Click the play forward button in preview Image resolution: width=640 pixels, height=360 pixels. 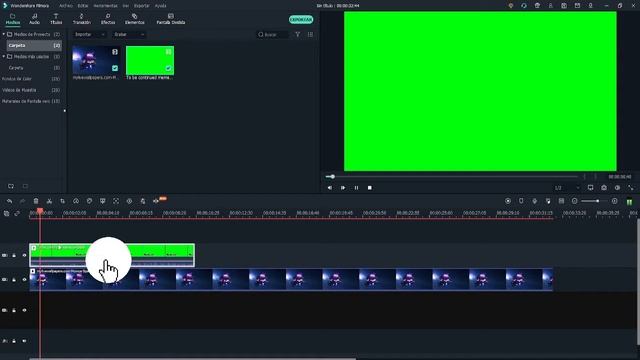coord(343,188)
